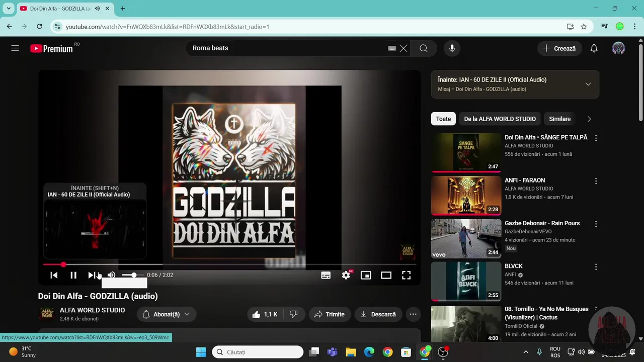Viewport: 644px width, 362px height.
Task: Open Tornillo Ya No Me Busques title
Action: 546,313
